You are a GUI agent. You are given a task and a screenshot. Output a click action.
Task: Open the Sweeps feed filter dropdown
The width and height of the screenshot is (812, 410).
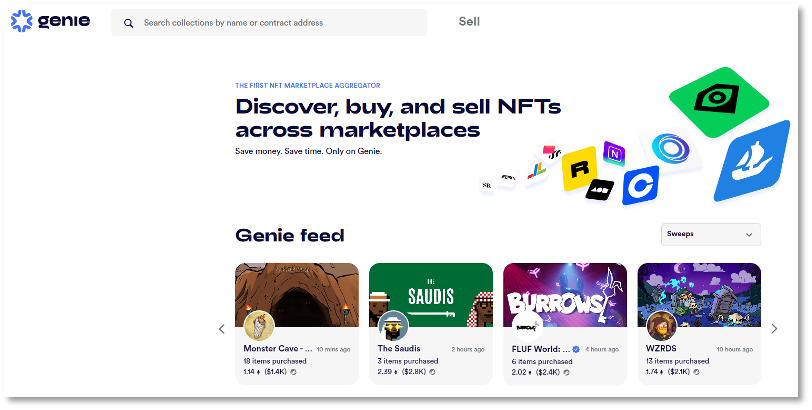pos(710,234)
